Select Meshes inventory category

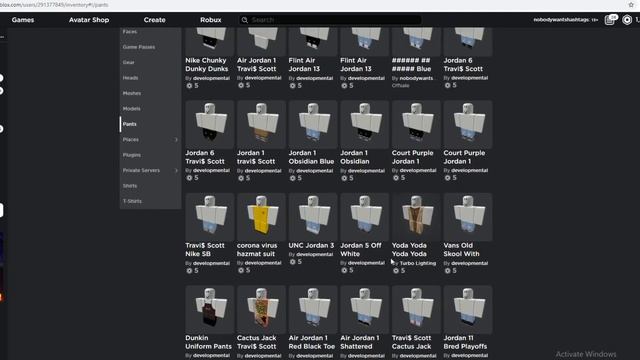[x=131, y=93]
